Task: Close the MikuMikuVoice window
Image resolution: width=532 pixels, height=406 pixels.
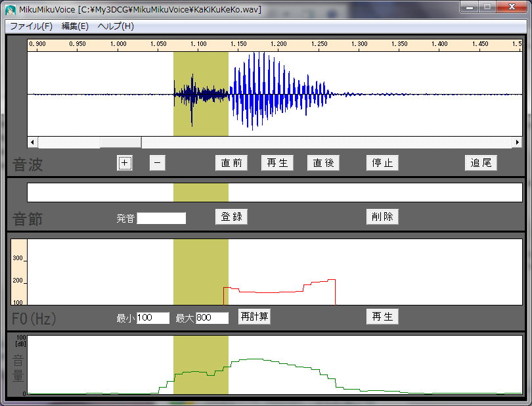Action: pos(512,7)
